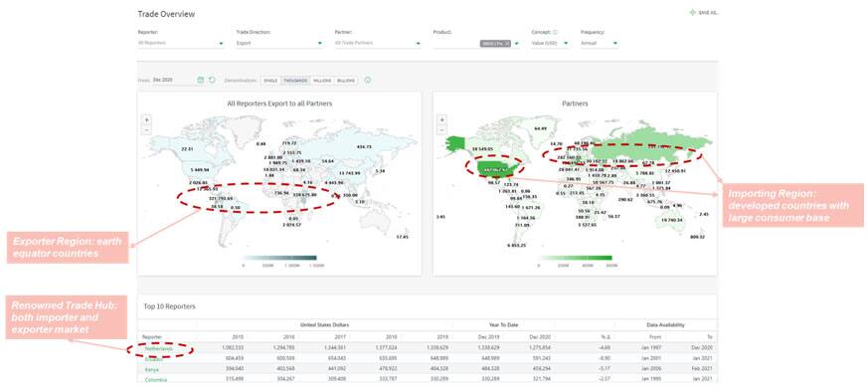The width and height of the screenshot is (868, 392).
Task: Open the Colombia reporter link
Action: [156, 380]
